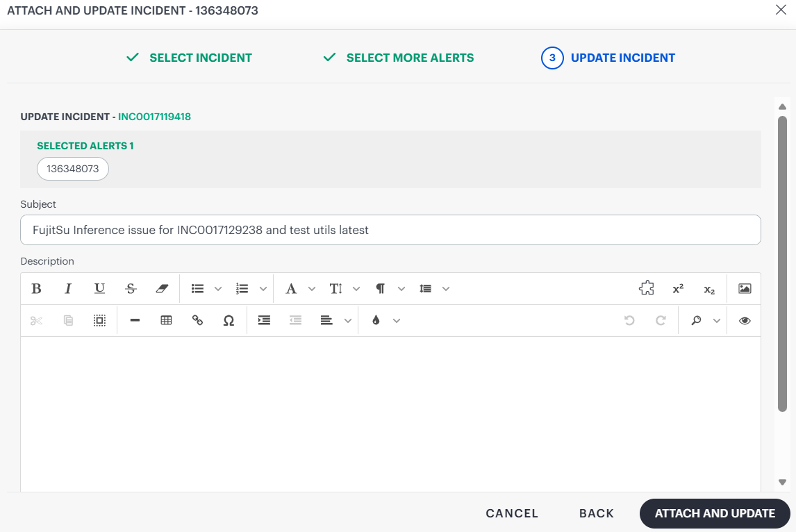The image size is (796, 532).
Task: Insert a link in the description
Action: click(197, 320)
